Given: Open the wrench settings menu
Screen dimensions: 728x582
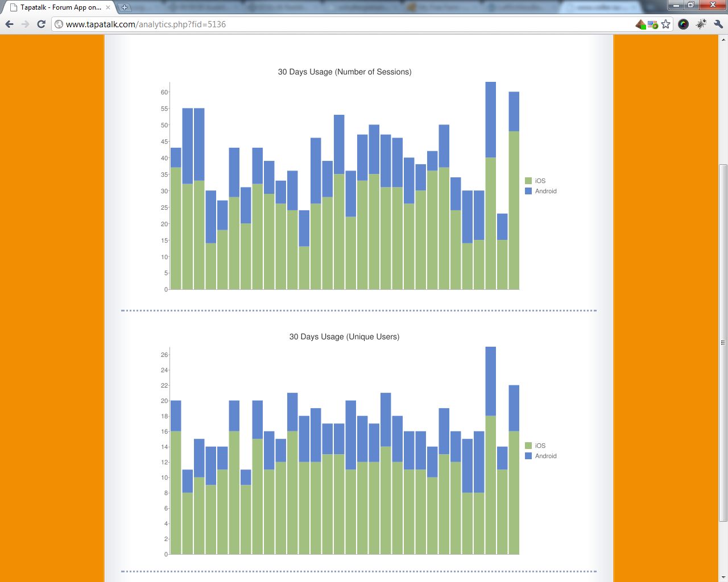Looking at the screenshot, I should coord(718,24).
